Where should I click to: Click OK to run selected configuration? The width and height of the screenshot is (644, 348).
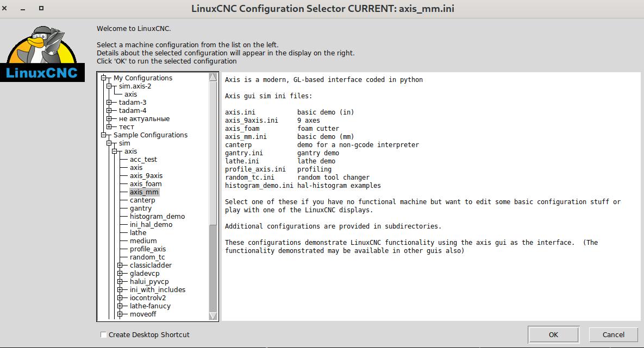(553, 335)
